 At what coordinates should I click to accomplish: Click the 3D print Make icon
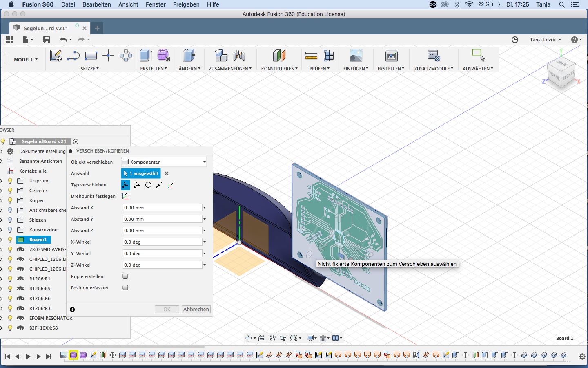[x=392, y=56]
